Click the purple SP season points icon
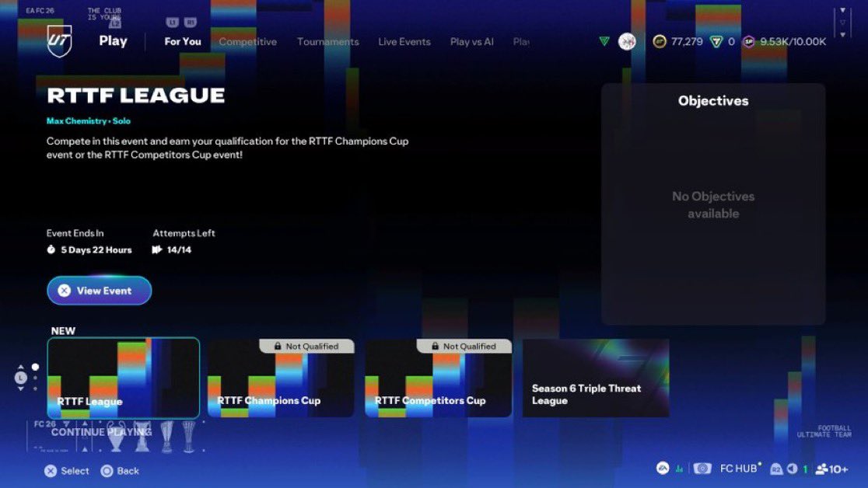The width and height of the screenshot is (868, 488). 749,41
